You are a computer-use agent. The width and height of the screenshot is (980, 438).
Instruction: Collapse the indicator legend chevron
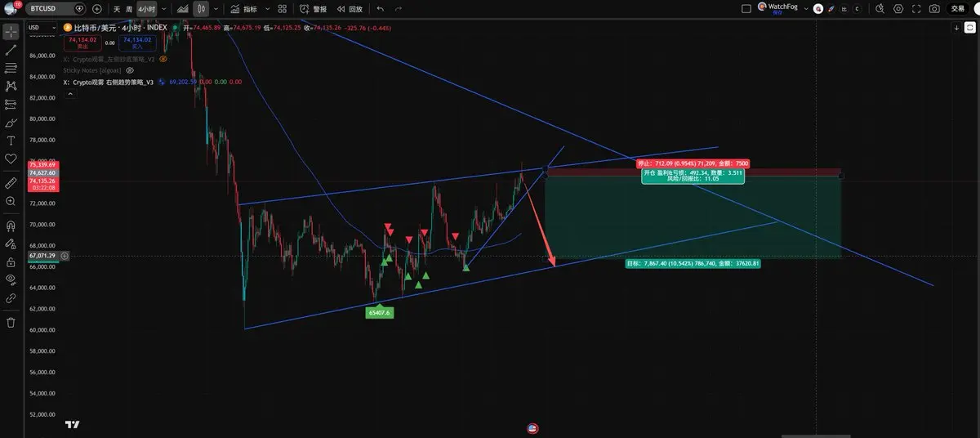69,94
